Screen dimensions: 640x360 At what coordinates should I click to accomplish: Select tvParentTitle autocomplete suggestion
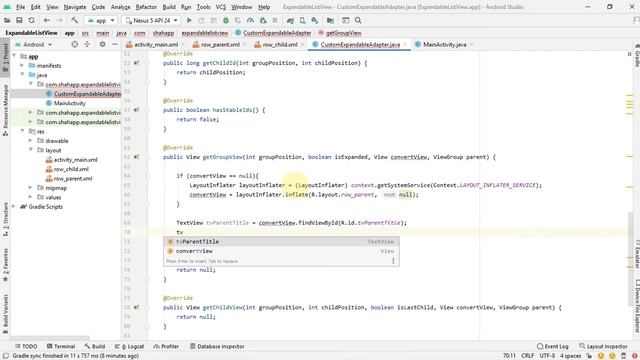pos(281,242)
